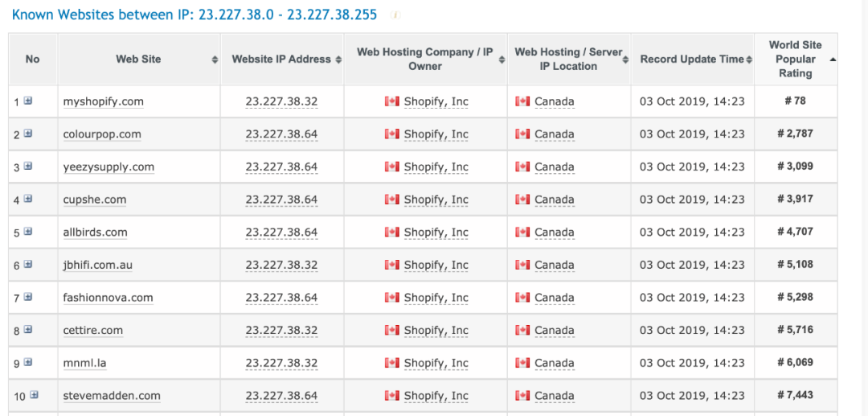Click the plus icon on row 9 mnml.la
The width and height of the screenshot is (868, 416).
[x=28, y=362]
